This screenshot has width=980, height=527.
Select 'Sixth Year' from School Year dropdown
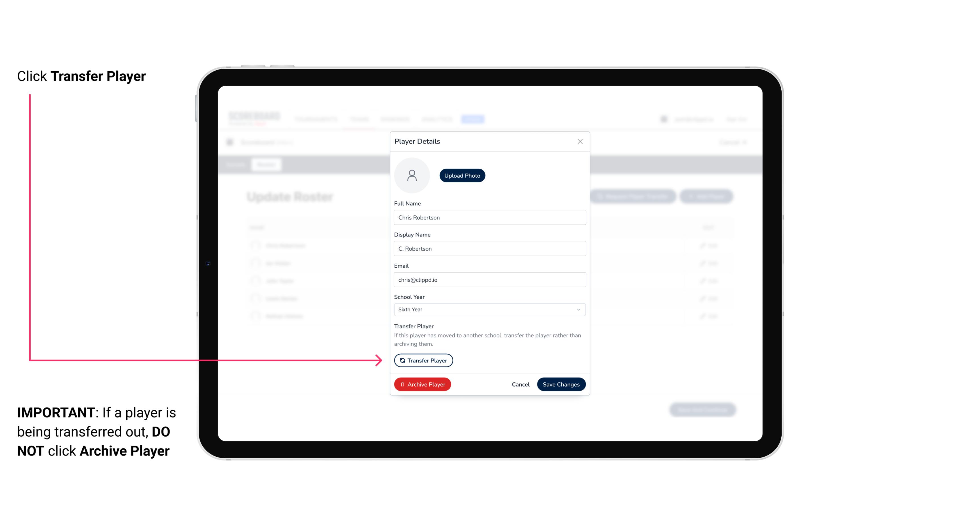click(489, 308)
